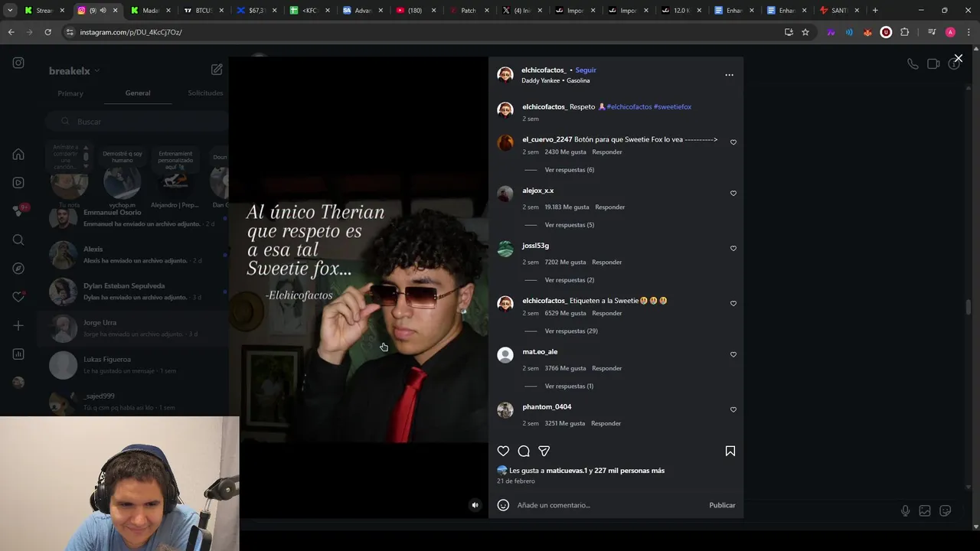980x551 pixels.
Task: Save the post with the bookmark icon
Action: [730, 452]
